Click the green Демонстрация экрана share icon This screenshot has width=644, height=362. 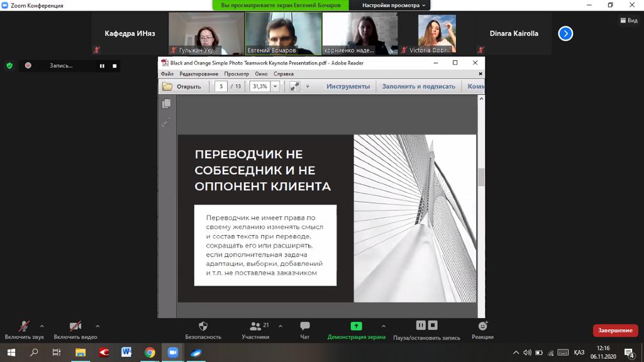356,326
